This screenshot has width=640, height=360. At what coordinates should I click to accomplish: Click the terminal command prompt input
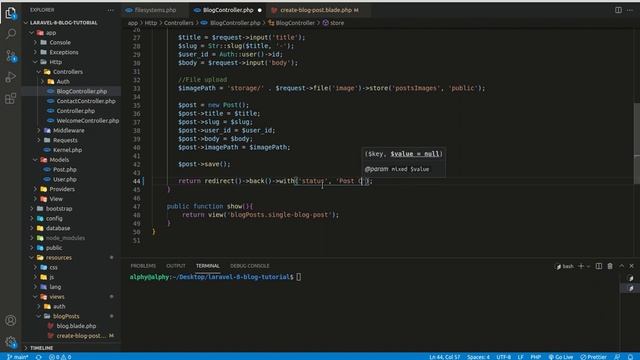point(298,277)
